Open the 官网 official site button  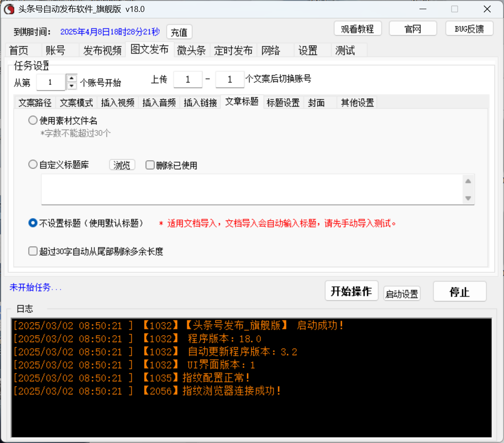[413, 29]
